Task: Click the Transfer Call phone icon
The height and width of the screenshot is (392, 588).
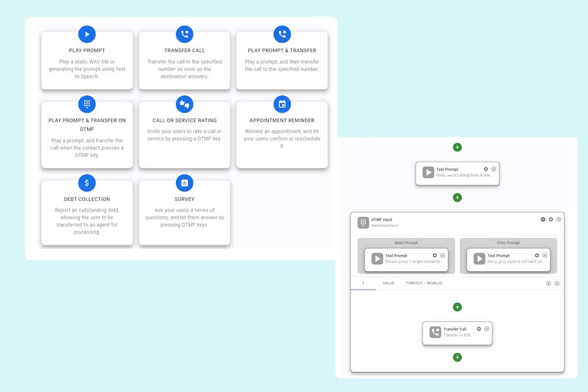Action: 185,34
